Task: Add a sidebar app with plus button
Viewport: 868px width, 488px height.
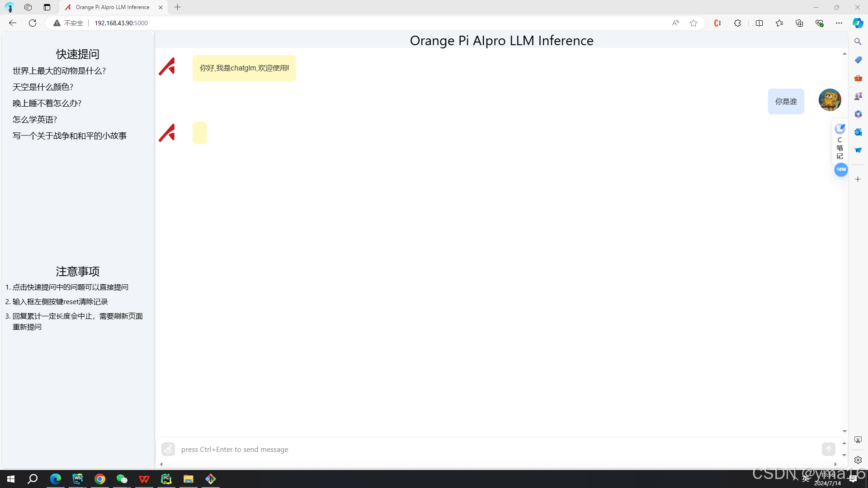Action: pyautogui.click(x=858, y=179)
